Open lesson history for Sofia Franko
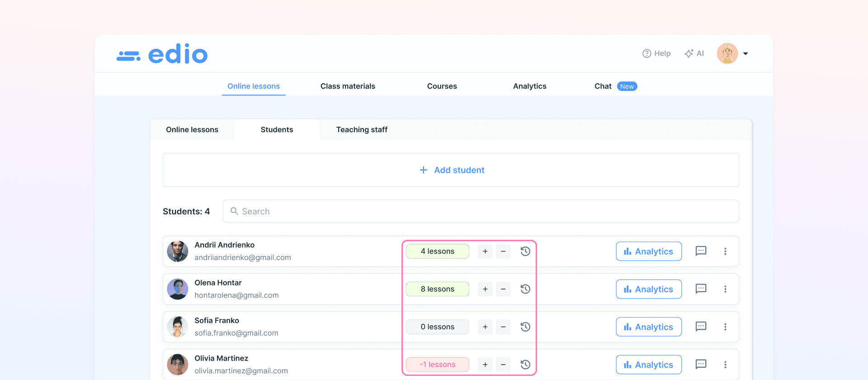The height and width of the screenshot is (380, 868). pos(525,327)
